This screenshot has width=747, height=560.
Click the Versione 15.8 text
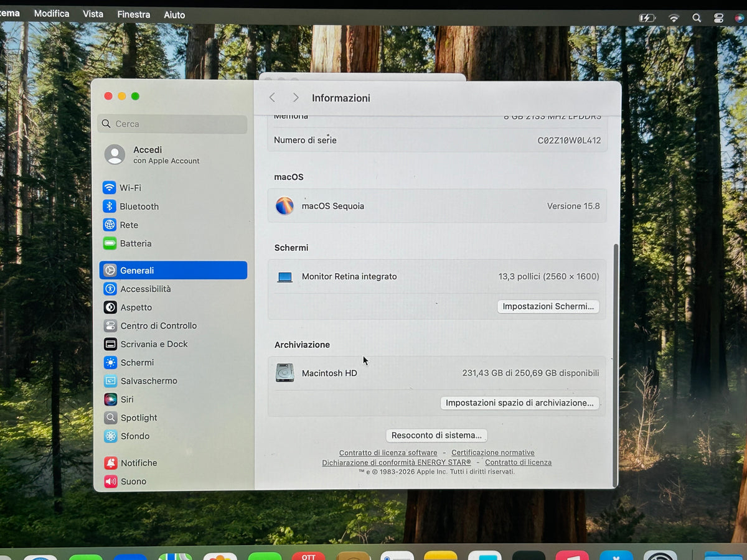pos(573,206)
